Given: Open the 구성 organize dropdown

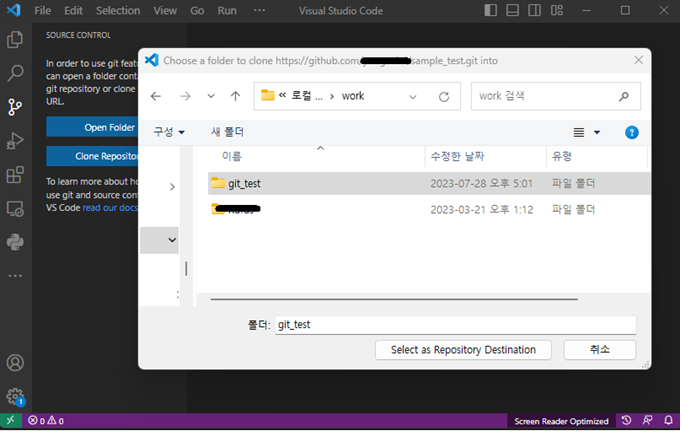Looking at the screenshot, I should 169,132.
